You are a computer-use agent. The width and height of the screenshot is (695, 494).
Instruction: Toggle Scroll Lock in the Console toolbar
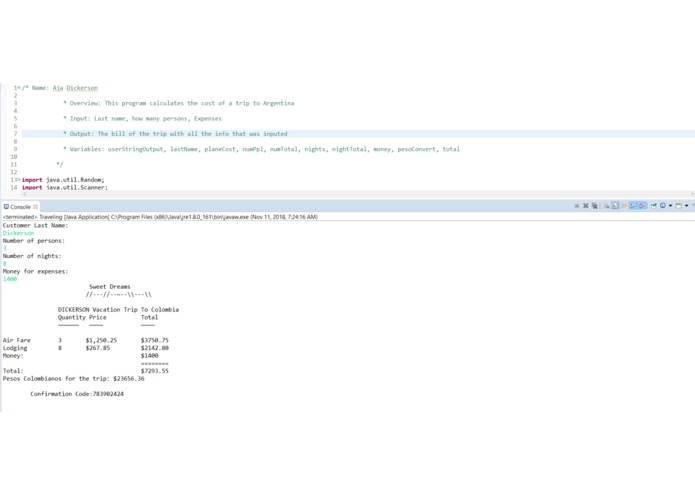click(x=615, y=206)
